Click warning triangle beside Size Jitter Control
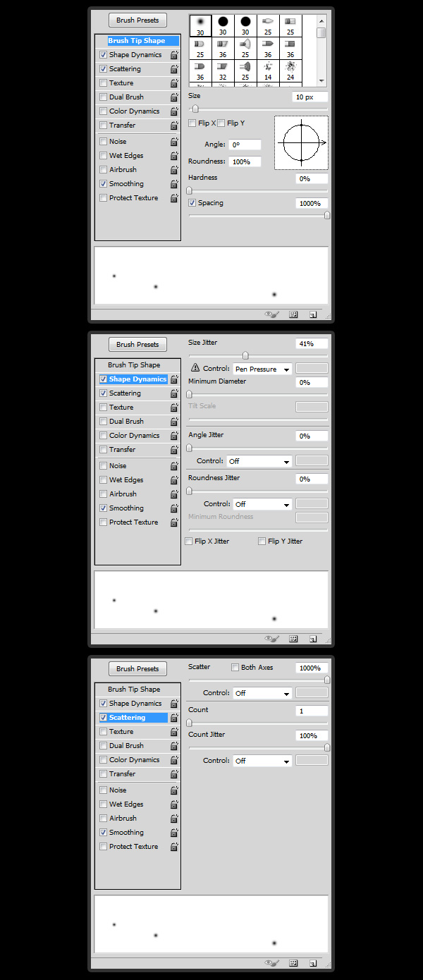This screenshot has width=423, height=980. pyautogui.click(x=195, y=368)
